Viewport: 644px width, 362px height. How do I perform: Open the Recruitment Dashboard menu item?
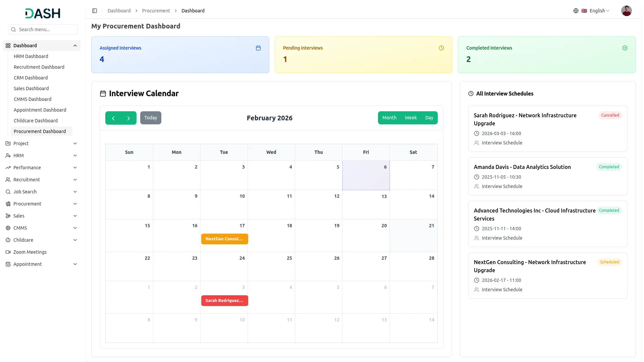click(39, 67)
